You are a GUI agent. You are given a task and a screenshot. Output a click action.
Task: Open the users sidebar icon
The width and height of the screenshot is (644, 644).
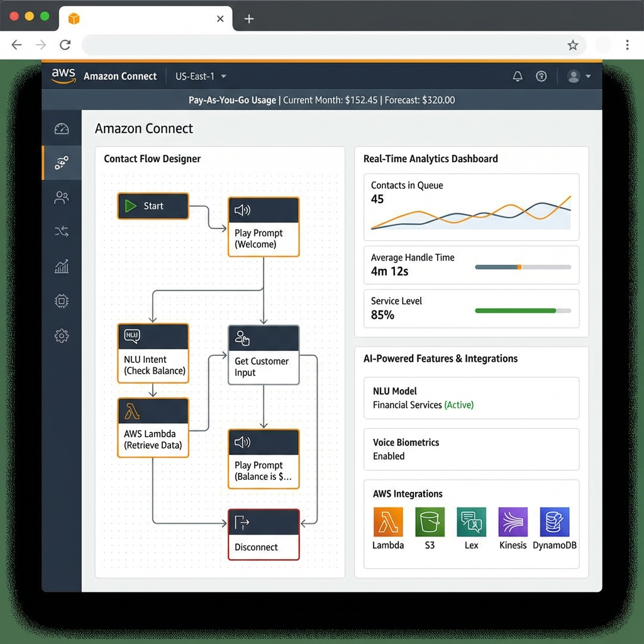pyautogui.click(x=62, y=197)
